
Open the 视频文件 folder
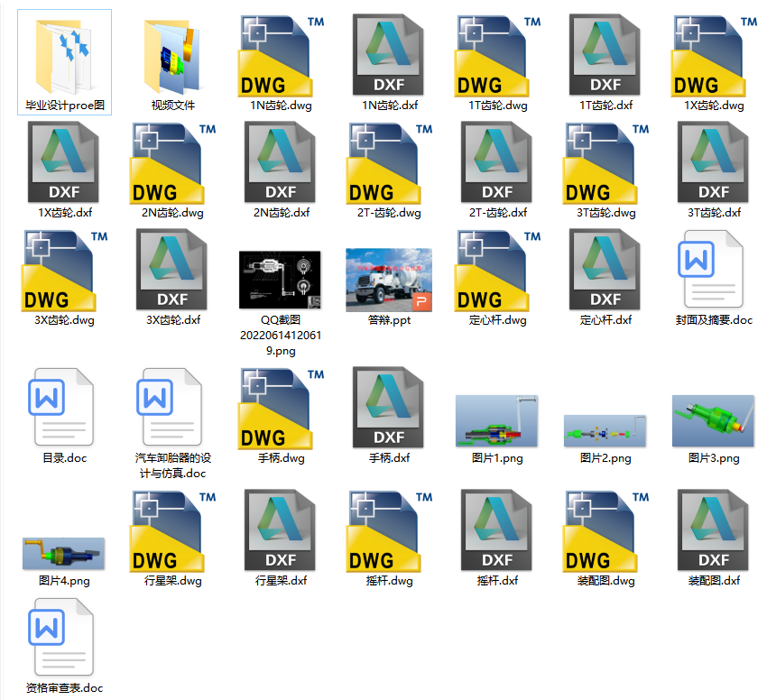pyautogui.click(x=173, y=56)
